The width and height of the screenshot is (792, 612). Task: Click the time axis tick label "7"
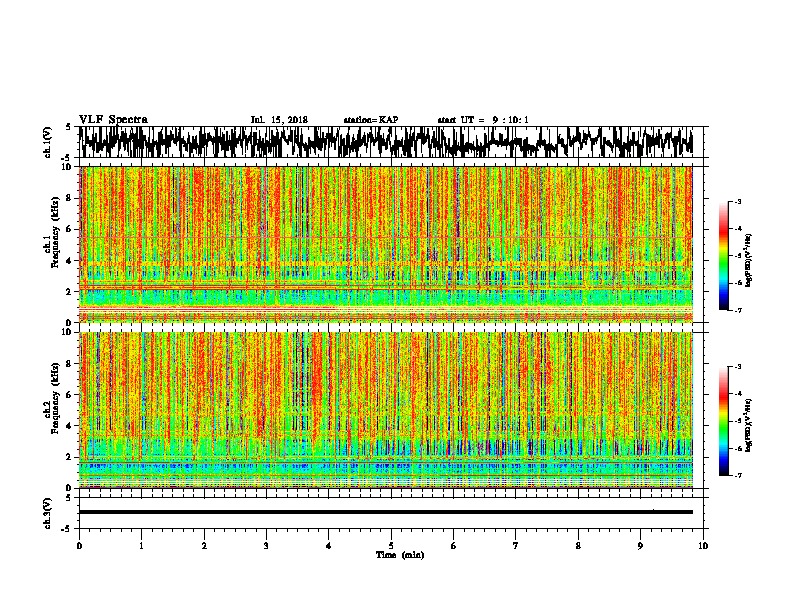(x=516, y=546)
